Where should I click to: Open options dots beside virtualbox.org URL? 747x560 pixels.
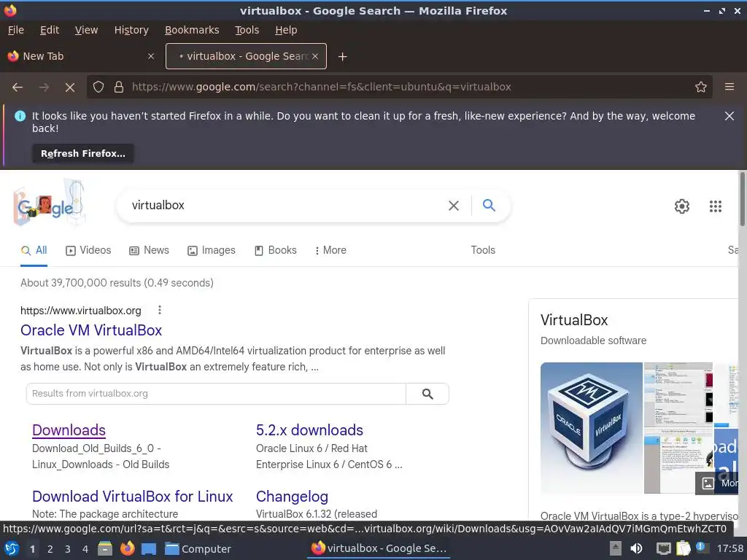pyautogui.click(x=160, y=311)
